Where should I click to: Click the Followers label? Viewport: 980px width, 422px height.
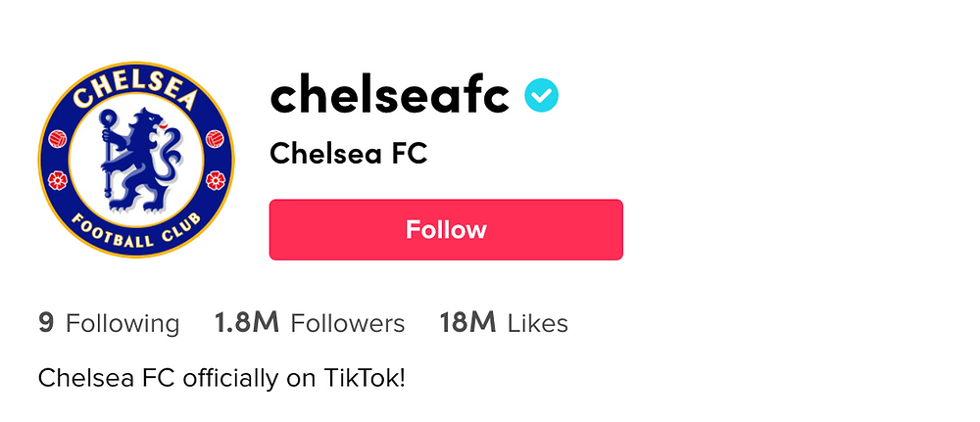[348, 323]
